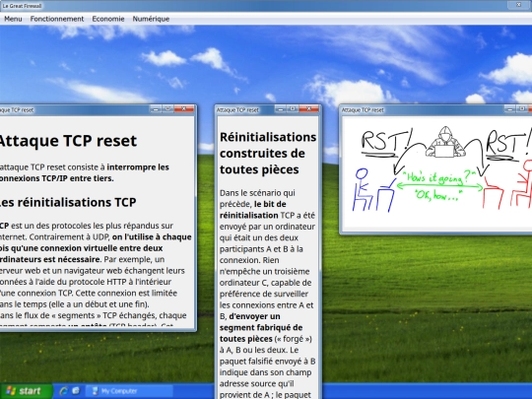This screenshot has width=532, height=399.
Task: Click the RST hacker illustration image
Action: click(437, 172)
